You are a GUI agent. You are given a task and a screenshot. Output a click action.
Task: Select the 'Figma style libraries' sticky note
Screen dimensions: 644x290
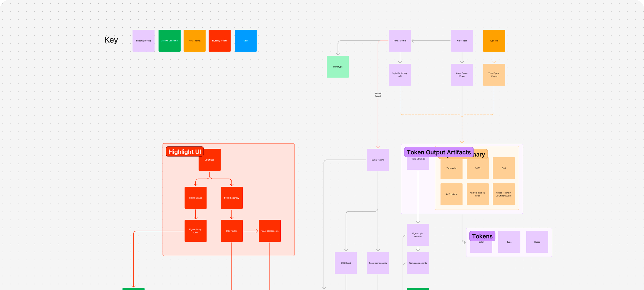point(418,235)
